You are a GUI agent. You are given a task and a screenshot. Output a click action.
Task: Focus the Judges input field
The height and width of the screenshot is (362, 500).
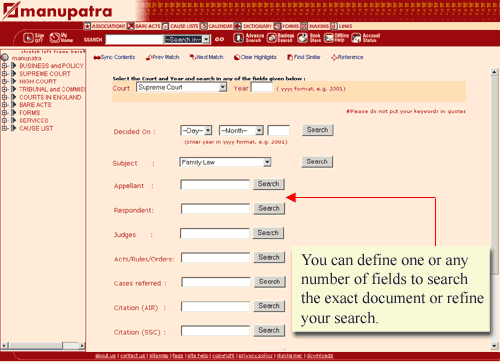215,233
